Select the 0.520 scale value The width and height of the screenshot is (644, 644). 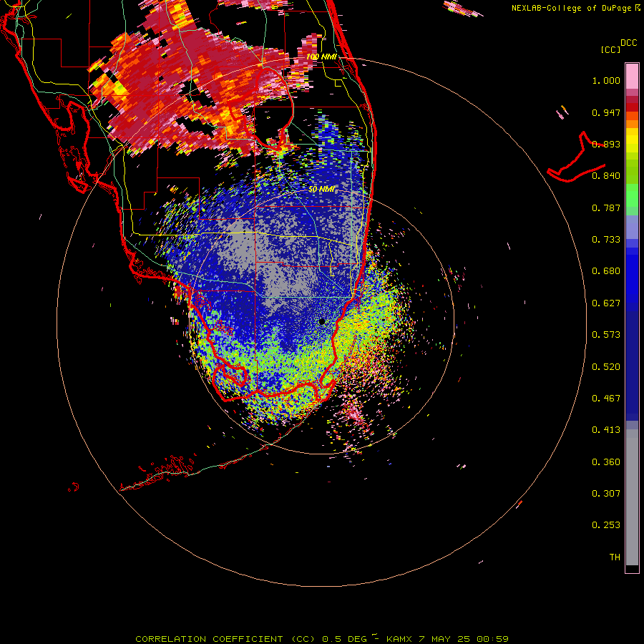click(606, 367)
